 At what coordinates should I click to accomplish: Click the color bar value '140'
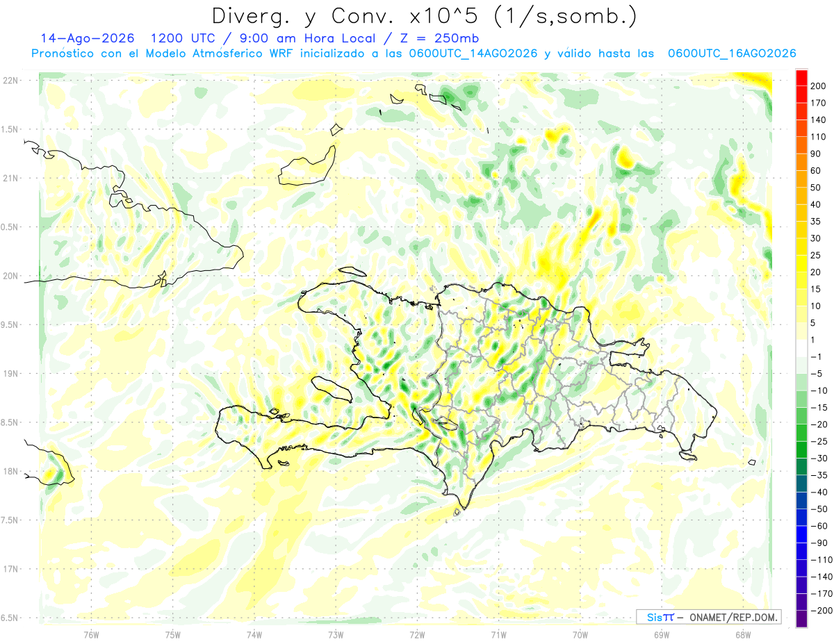(819, 119)
